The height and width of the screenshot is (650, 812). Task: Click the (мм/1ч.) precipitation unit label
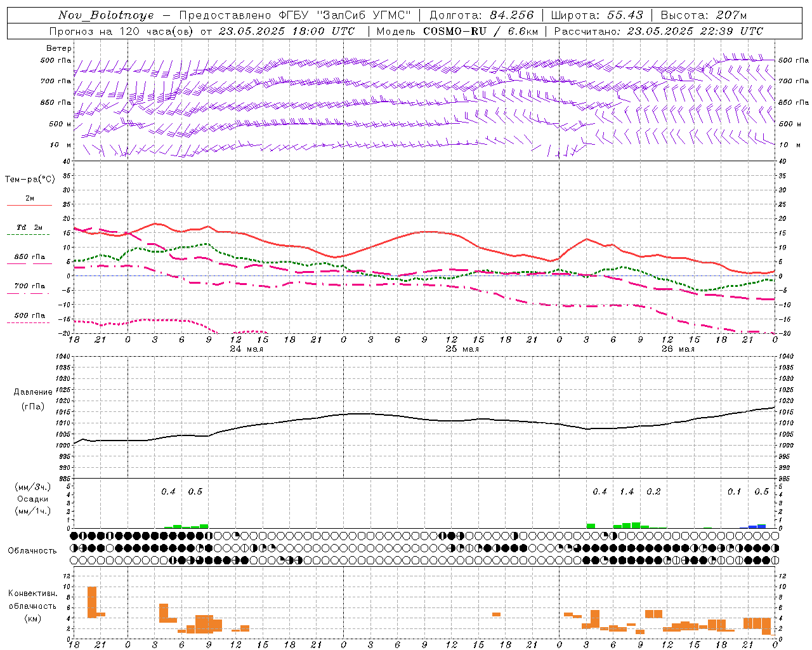(x=33, y=511)
